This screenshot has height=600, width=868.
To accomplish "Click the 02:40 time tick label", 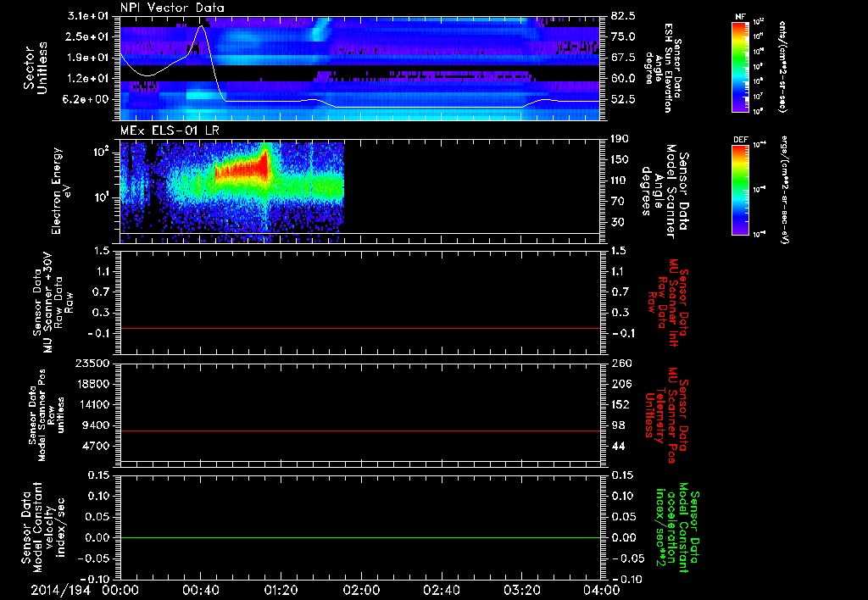I will point(441,590).
